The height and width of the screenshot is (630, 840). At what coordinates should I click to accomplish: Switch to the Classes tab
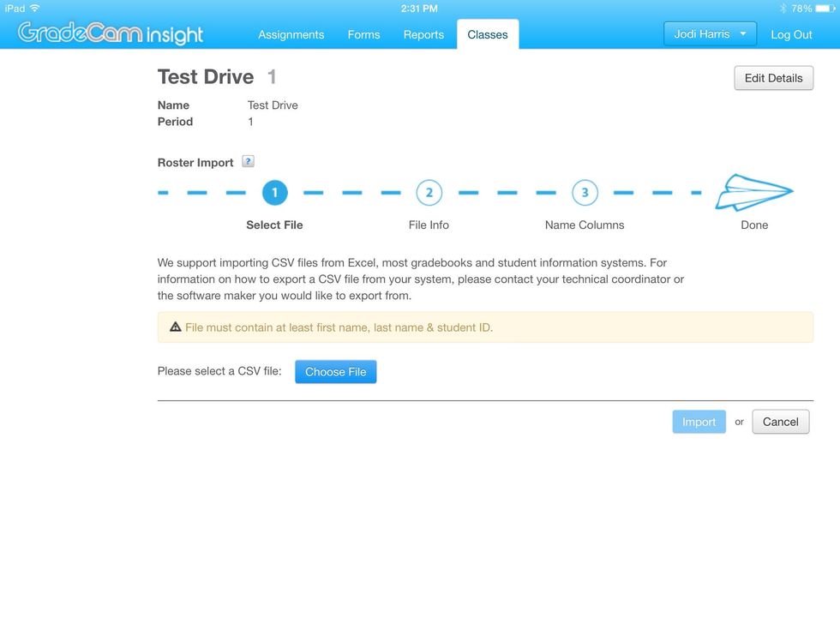point(487,34)
